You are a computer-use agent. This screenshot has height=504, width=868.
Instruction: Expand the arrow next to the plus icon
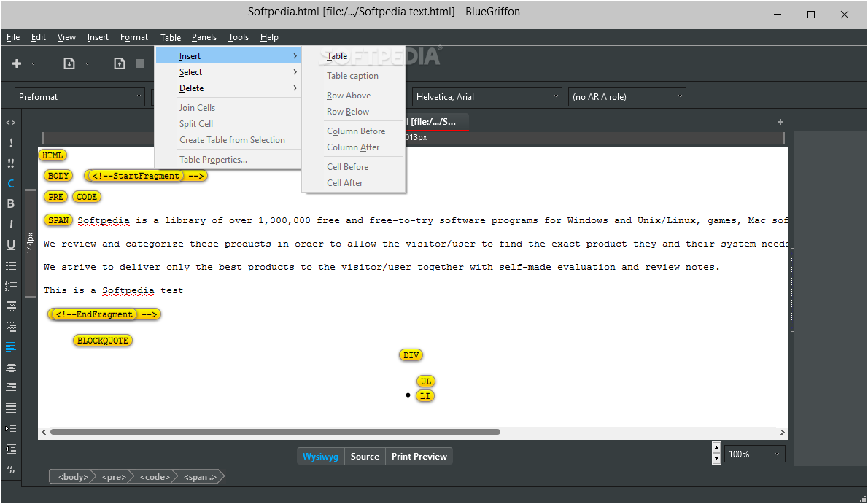[34, 63]
